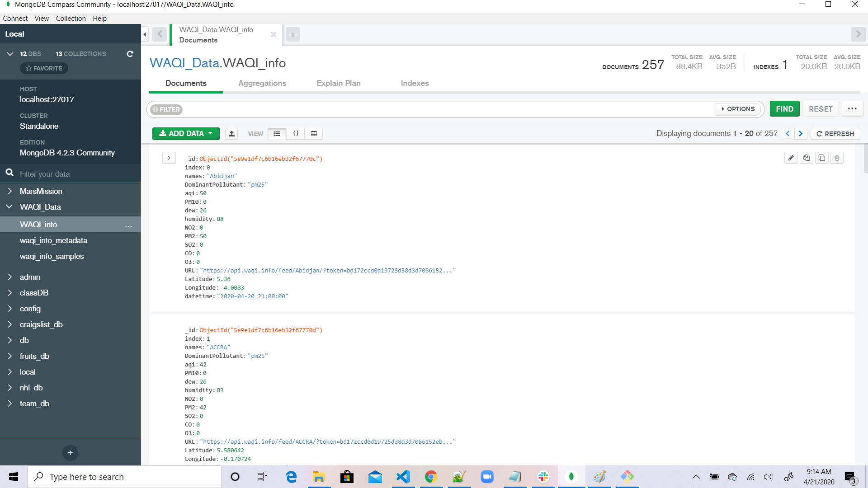Open Slack from the taskbar

pyautogui.click(x=543, y=477)
